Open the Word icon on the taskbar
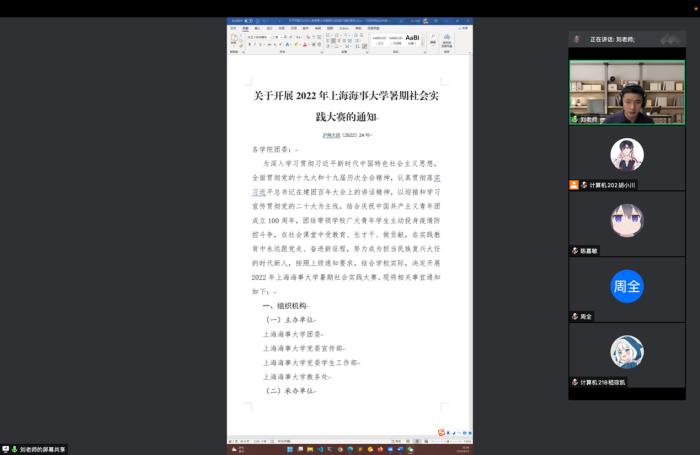 point(400,449)
